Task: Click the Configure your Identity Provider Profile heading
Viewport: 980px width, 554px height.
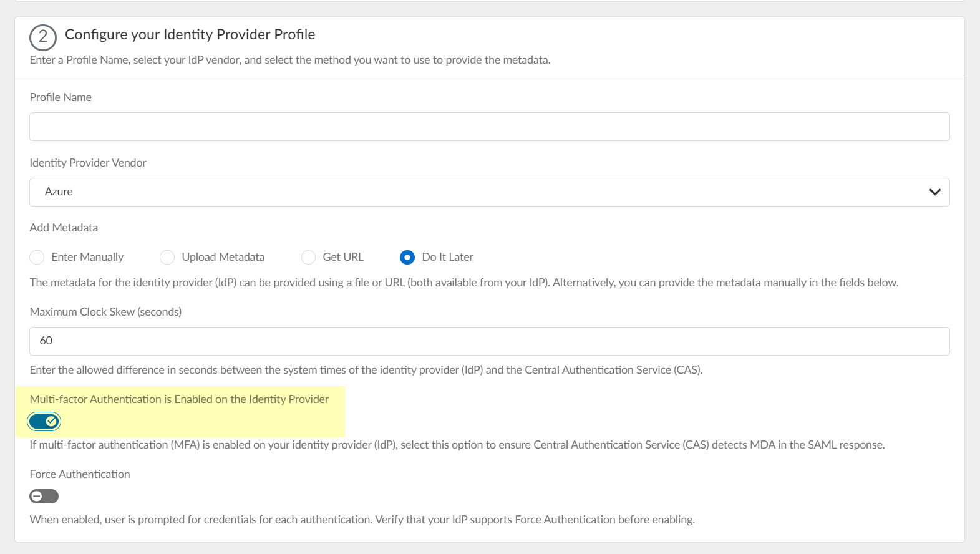Action: click(x=190, y=35)
